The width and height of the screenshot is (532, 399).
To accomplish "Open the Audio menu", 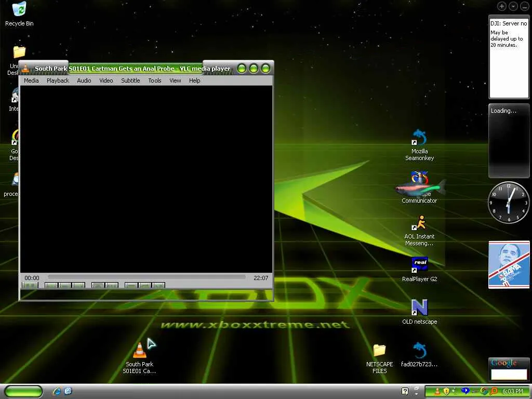I will (x=84, y=81).
